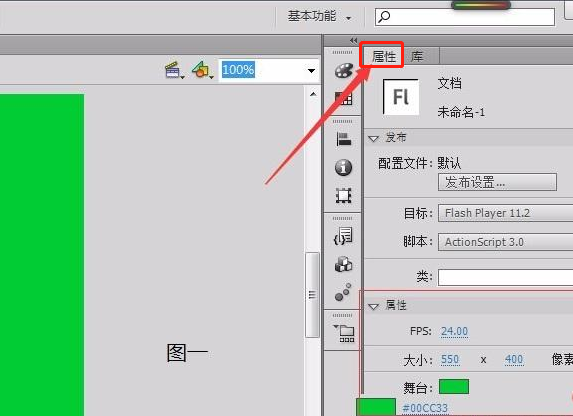Click the vertical stage scrollbar thumb

click(x=312, y=295)
